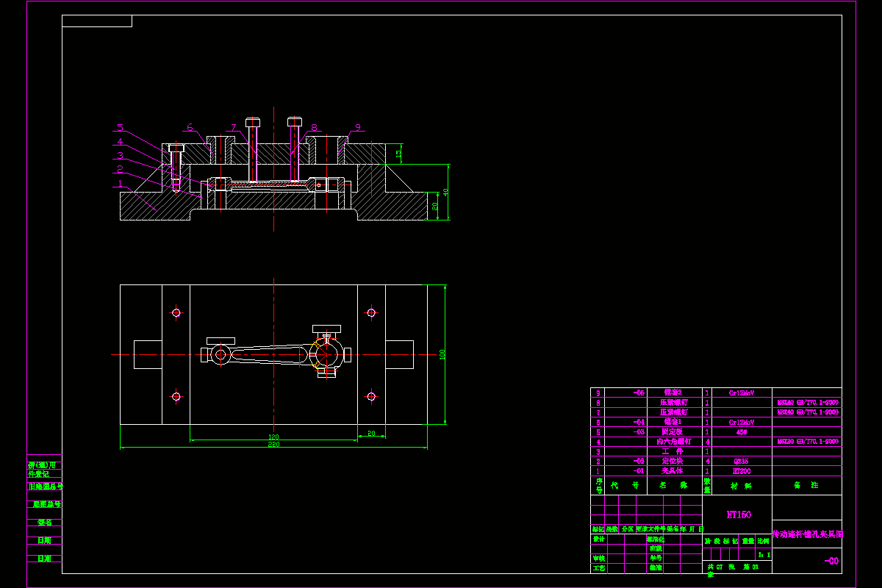Click the 签名 cell in left margin
Image resolution: width=882 pixels, height=588 pixels.
(45, 523)
